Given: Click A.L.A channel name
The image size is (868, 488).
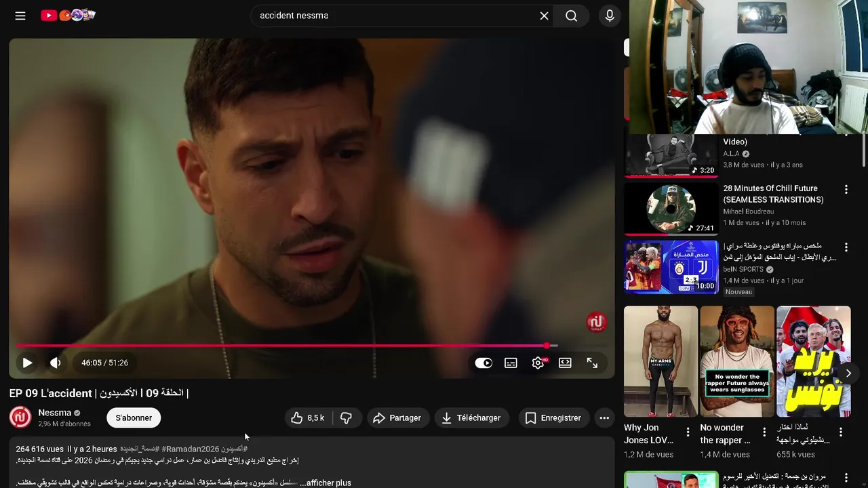Looking at the screenshot, I should pyautogui.click(x=731, y=154).
